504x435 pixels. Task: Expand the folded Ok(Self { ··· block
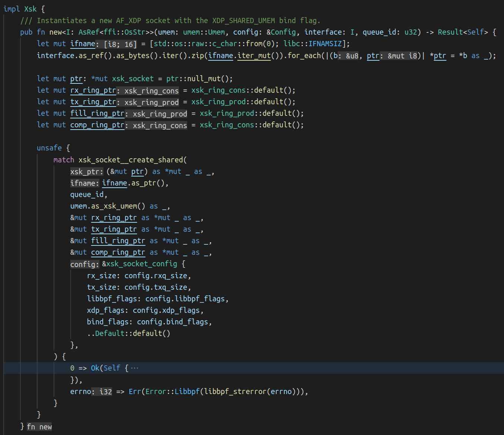(x=134, y=368)
